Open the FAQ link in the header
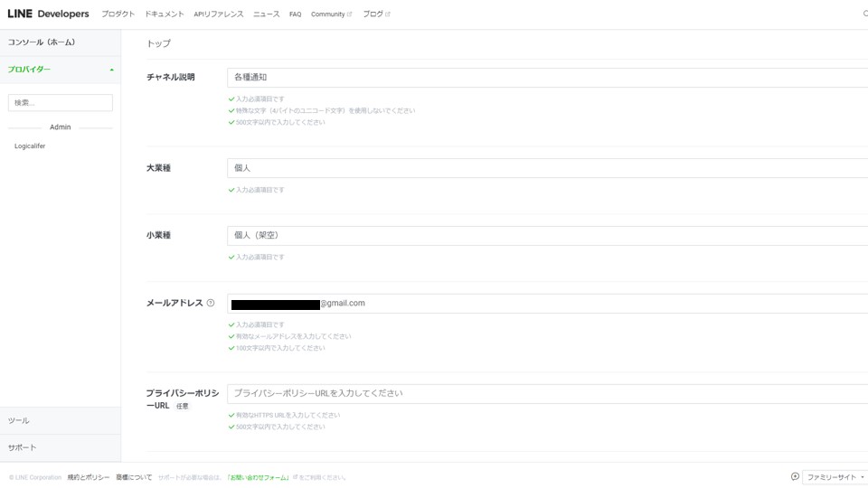 295,14
